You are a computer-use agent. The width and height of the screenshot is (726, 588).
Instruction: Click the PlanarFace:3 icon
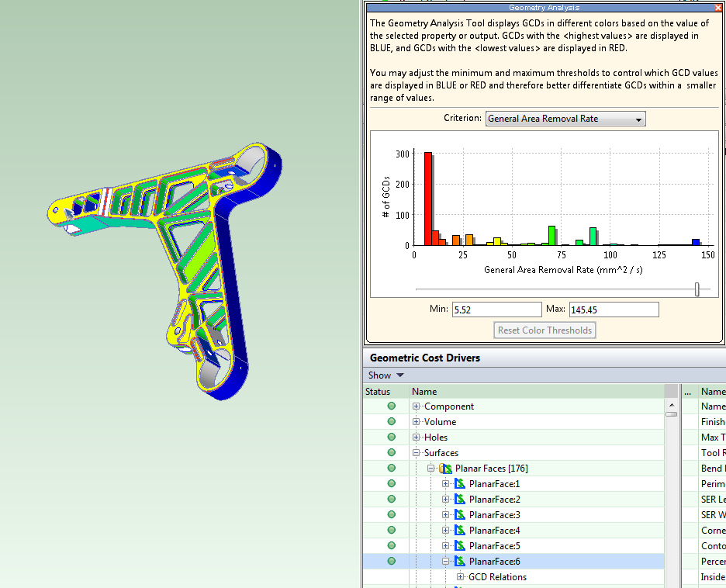click(x=460, y=515)
